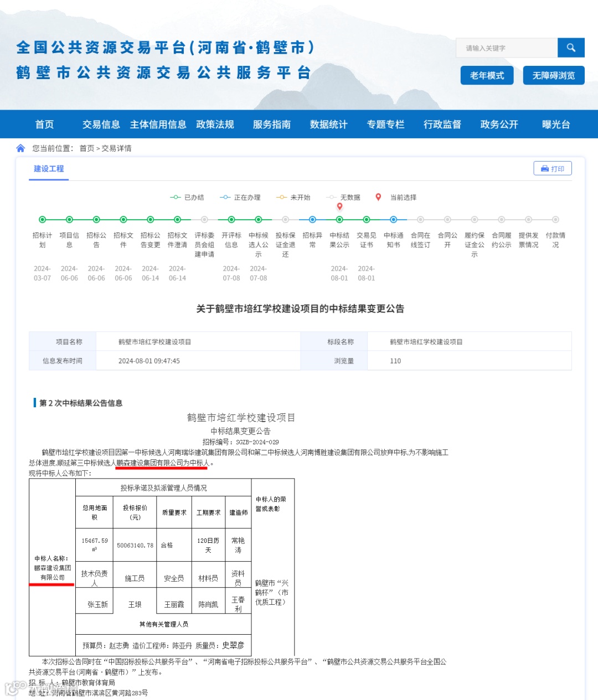Click the home icon in breadcrumb
This screenshot has height=700, width=598.
20,148
